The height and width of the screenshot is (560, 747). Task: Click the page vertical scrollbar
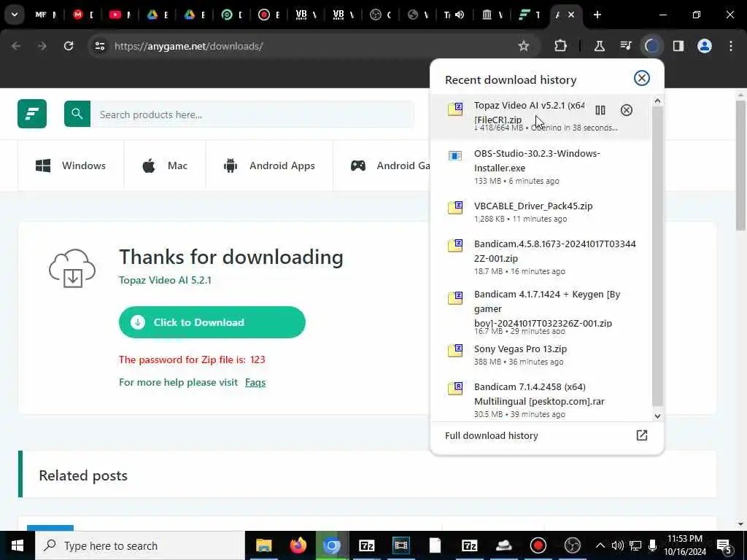point(741,164)
